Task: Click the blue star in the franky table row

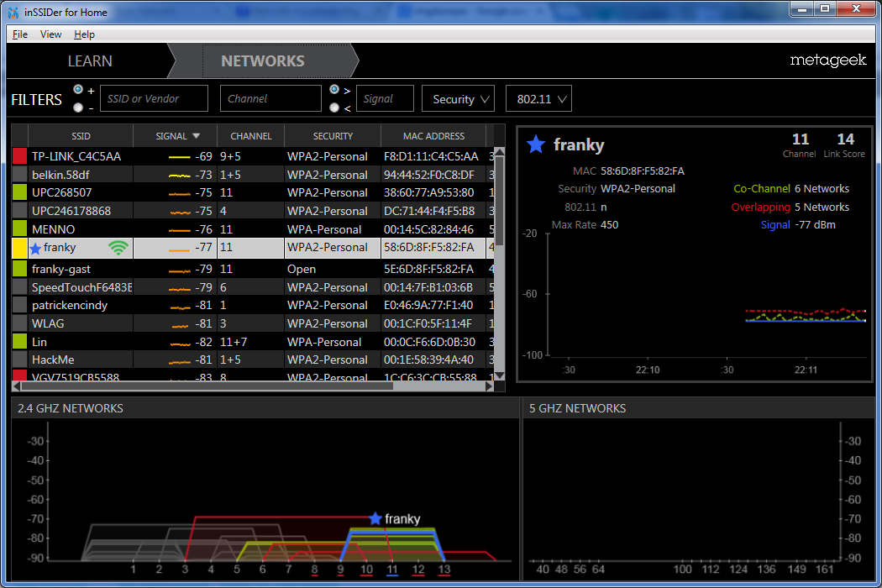Action: 35,248
